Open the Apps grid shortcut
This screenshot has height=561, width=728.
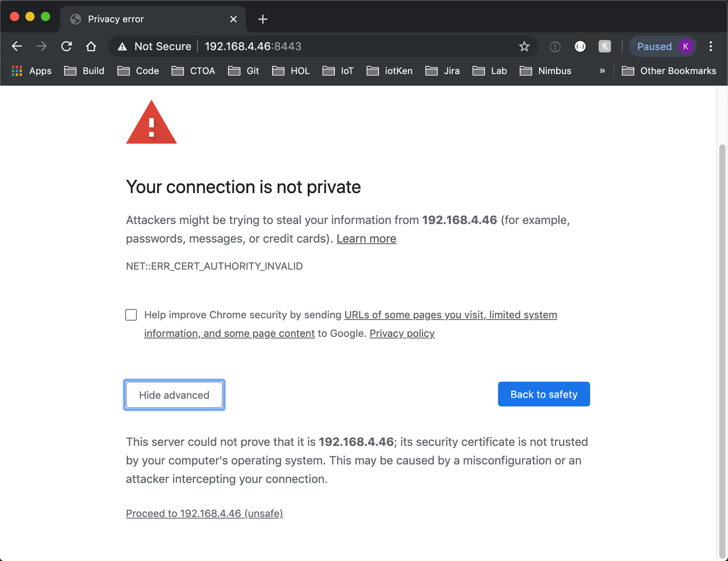[x=31, y=71]
